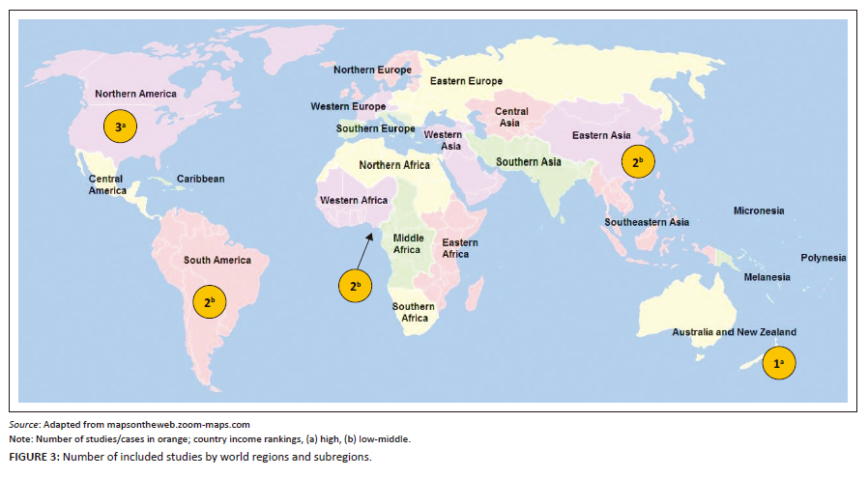Select the Northern Europe label
This screenshot has height=478, width=868.
click(372, 70)
